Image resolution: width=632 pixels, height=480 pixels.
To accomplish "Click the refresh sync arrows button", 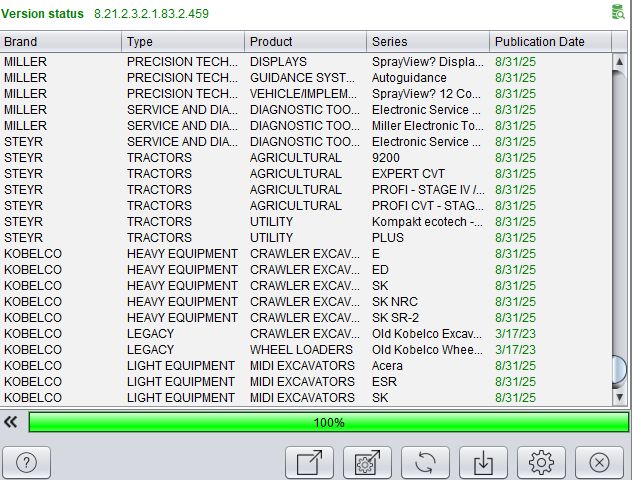I will pyautogui.click(x=425, y=462).
